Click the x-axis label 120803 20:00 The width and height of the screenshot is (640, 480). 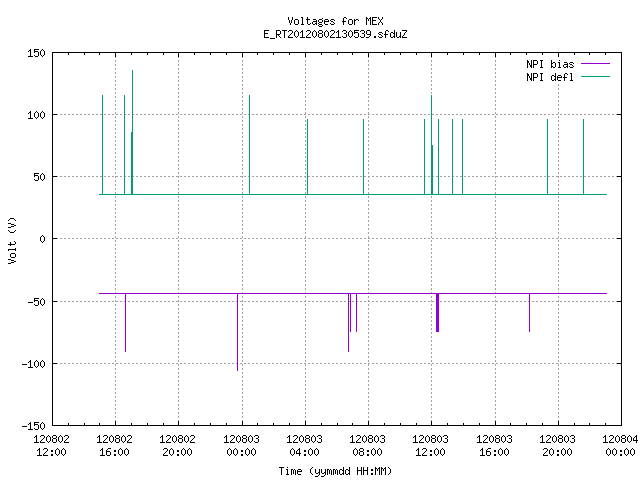pyautogui.click(x=558, y=446)
